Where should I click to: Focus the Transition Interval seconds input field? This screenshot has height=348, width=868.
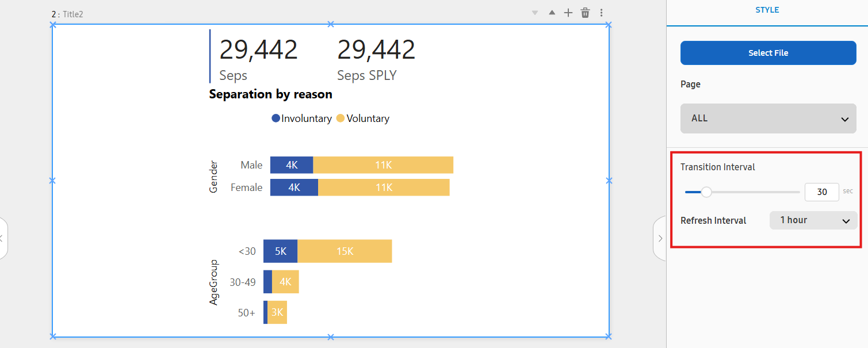pyautogui.click(x=821, y=192)
